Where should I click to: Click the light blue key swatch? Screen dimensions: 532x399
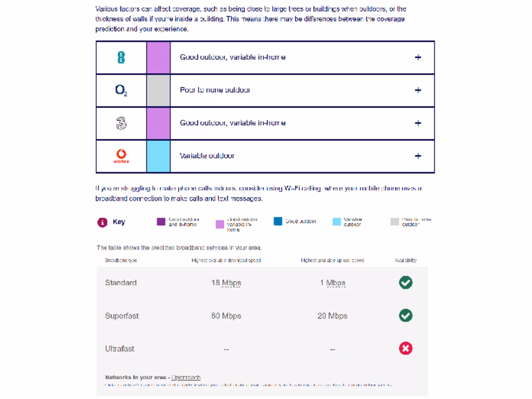[337, 222]
